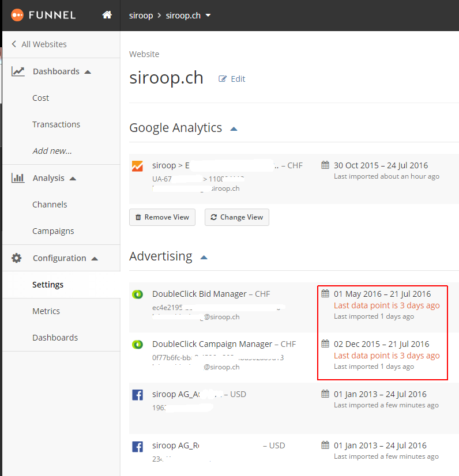The height and width of the screenshot is (476, 459).
Task: Click calendar icon for 02 Dec 2015 range
Action: pos(325,343)
